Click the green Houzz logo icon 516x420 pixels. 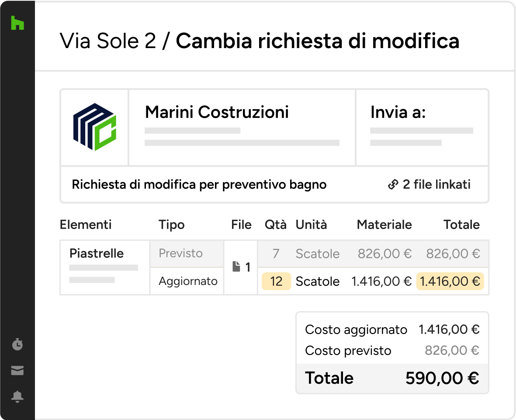click(17, 23)
